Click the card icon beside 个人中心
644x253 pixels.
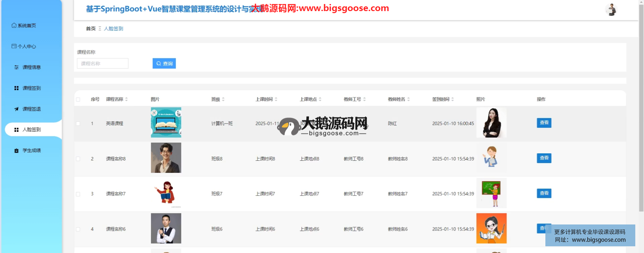pyautogui.click(x=14, y=46)
